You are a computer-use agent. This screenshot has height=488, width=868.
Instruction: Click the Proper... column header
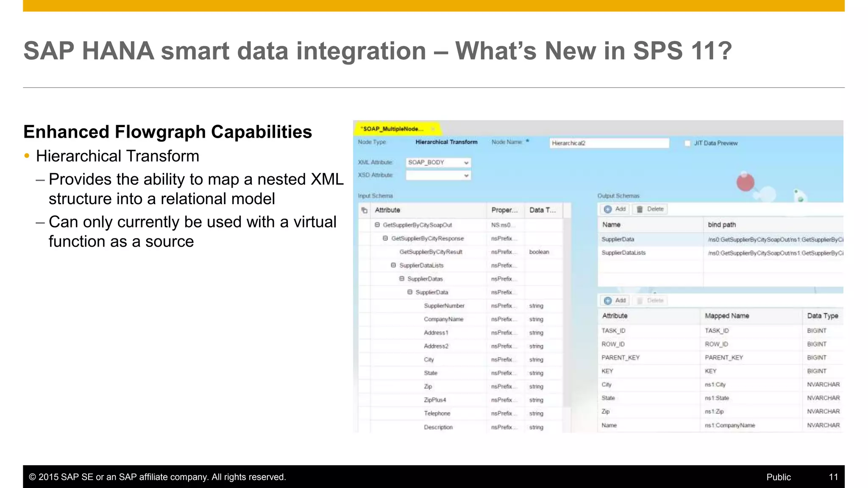coord(505,210)
